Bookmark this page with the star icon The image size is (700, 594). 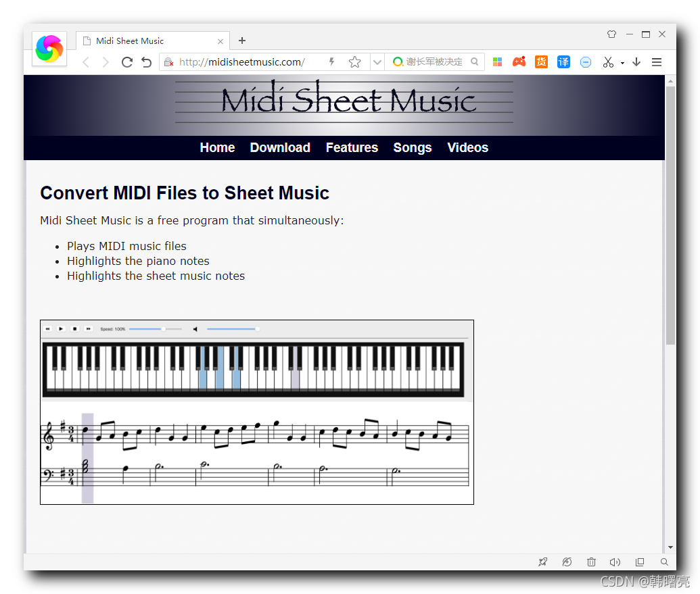click(x=355, y=61)
